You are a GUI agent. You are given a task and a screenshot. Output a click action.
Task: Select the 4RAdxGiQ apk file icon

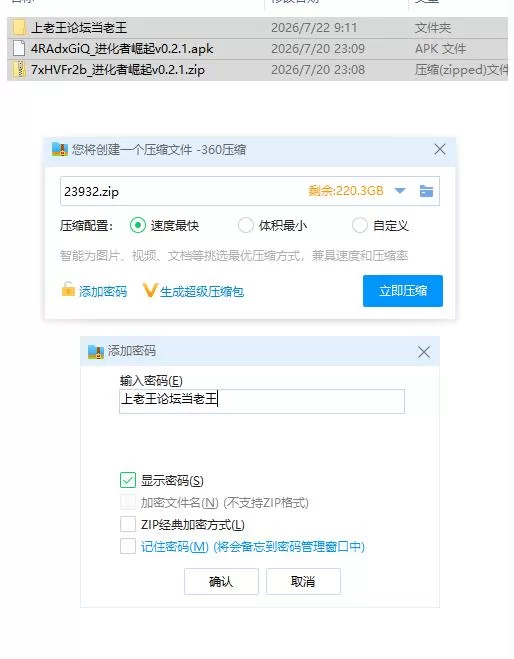pos(19,48)
